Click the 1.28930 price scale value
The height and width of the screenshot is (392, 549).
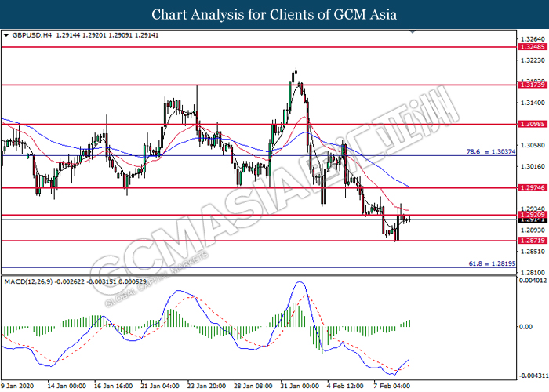click(533, 230)
